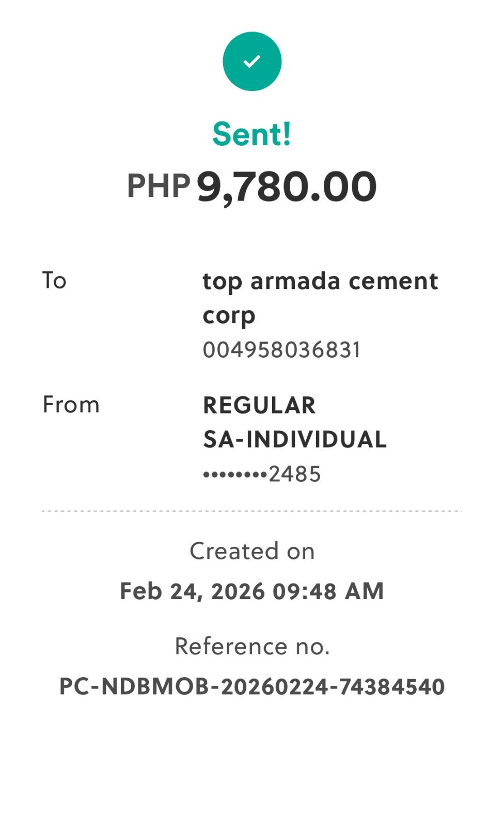Click the "Sent!" confirmation heading

point(252,134)
